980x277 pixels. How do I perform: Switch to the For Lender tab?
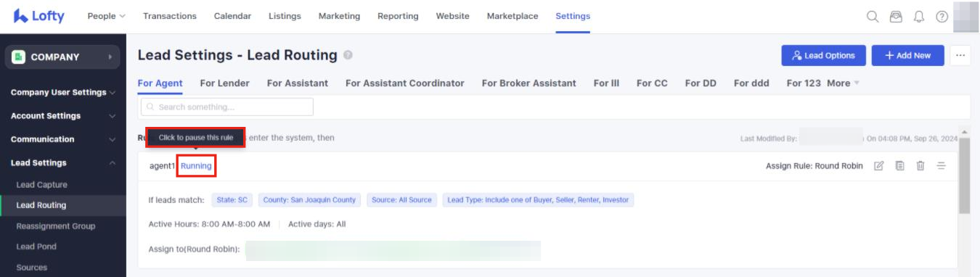tap(225, 83)
